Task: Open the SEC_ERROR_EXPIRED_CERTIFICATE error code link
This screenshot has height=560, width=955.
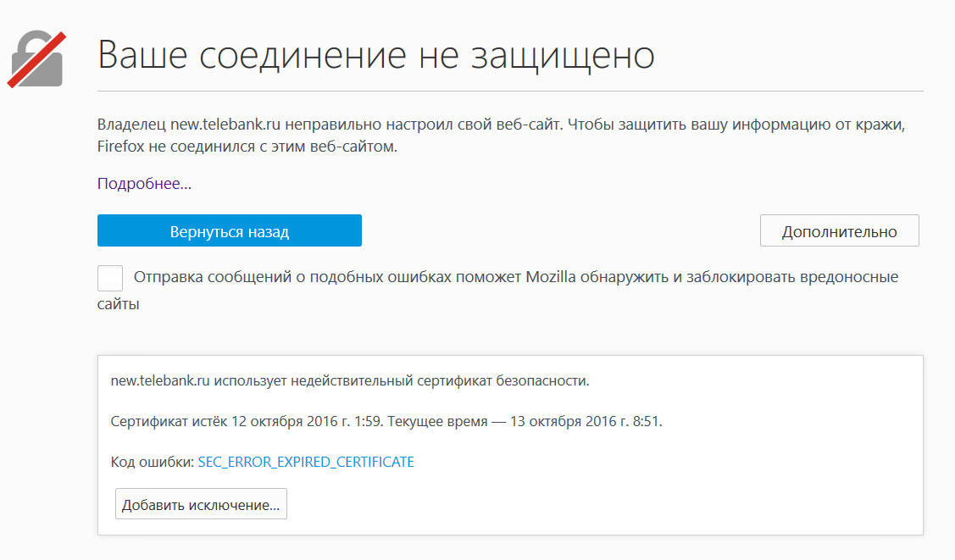Action: pyautogui.click(x=306, y=462)
